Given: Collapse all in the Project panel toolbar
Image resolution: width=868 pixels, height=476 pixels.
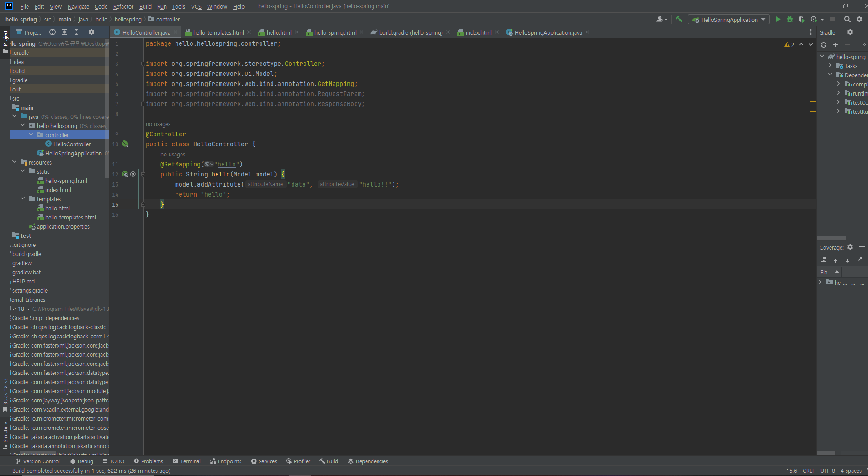Looking at the screenshot, I should pos(76,32).
